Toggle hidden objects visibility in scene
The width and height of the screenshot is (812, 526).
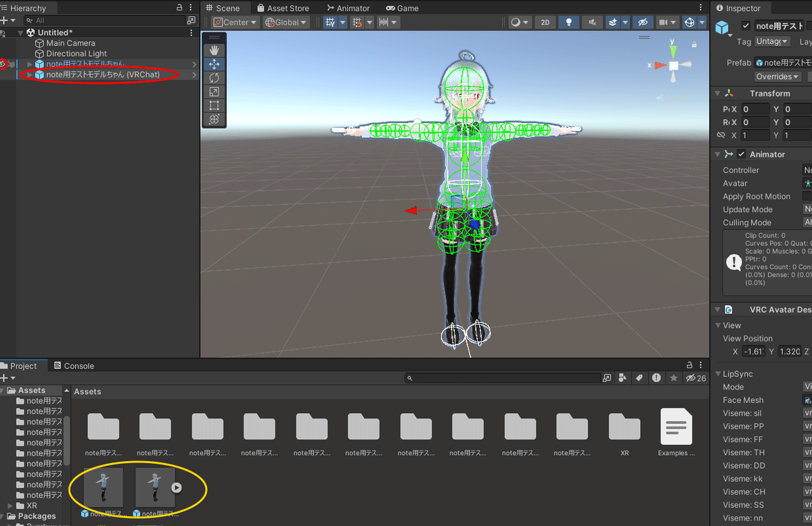[644, 22]
